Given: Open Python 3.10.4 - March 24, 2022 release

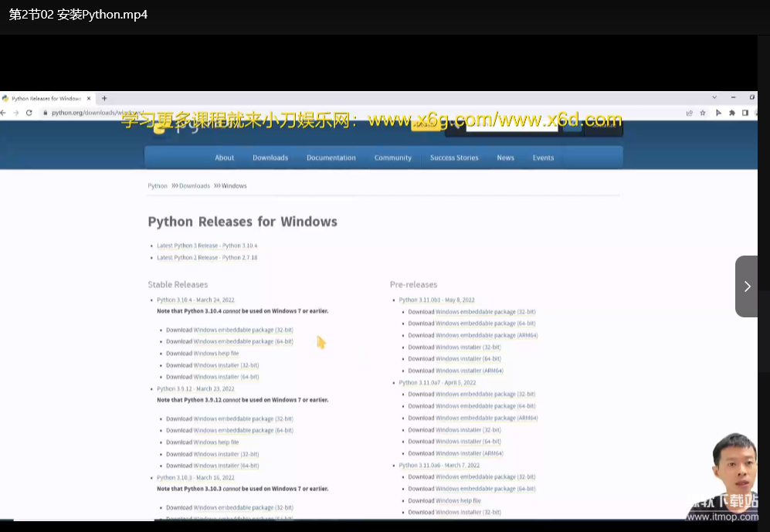Looking at the screenshot, I should pos(195,300).
